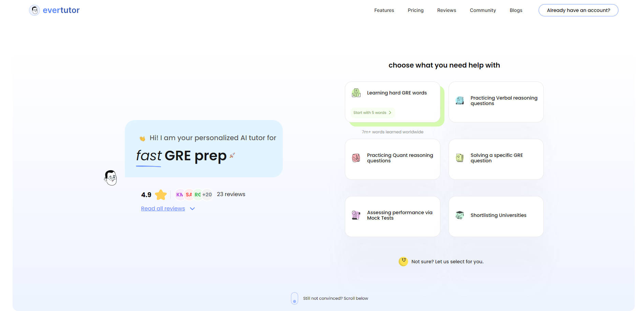Click the Mock Tests clipboard icon
The width and height of the screenshot is (644, 311).
click(356, 215)
